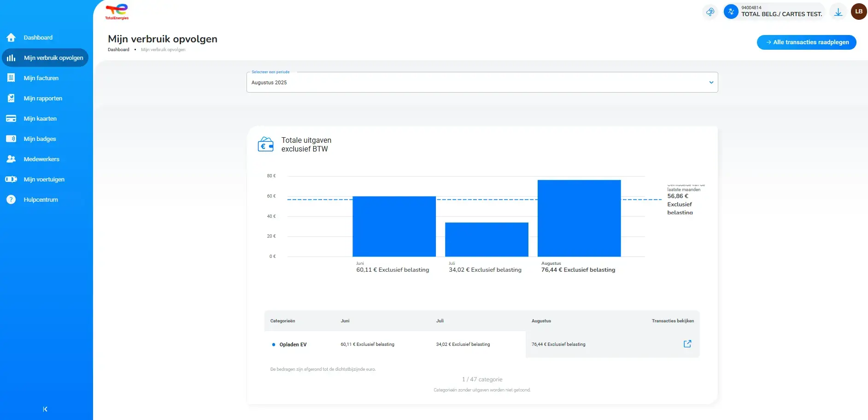Image resolution: width=868 pixels, height=420 pixels.
Task: Click the download icon in the top bar
Action: point(838,12)
